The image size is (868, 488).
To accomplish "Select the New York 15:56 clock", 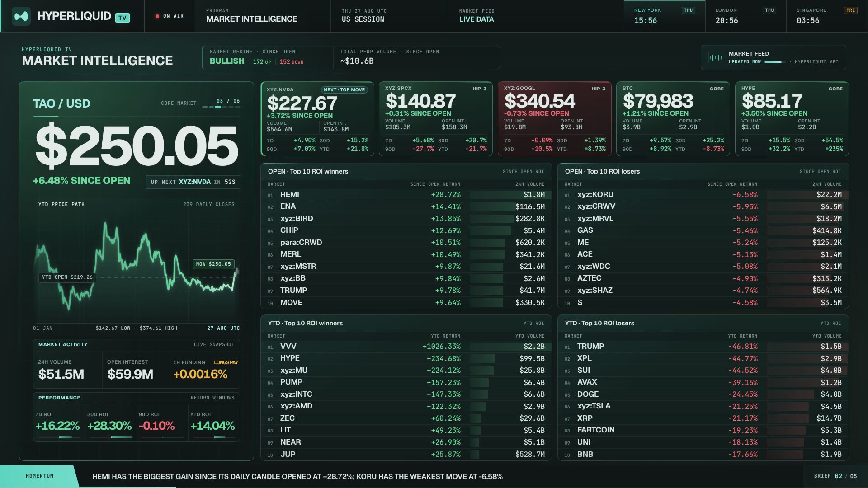I will click(x=665, y=16).
